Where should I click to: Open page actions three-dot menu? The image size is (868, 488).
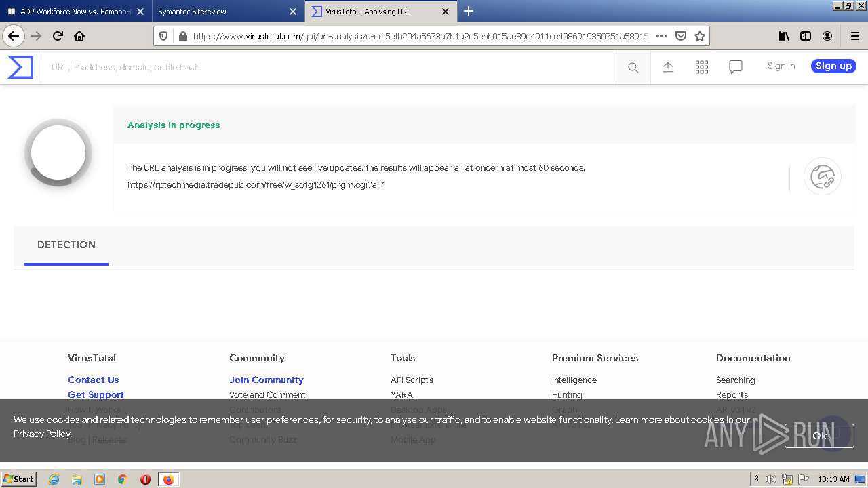pyautogui.click(x=662, y=36)
